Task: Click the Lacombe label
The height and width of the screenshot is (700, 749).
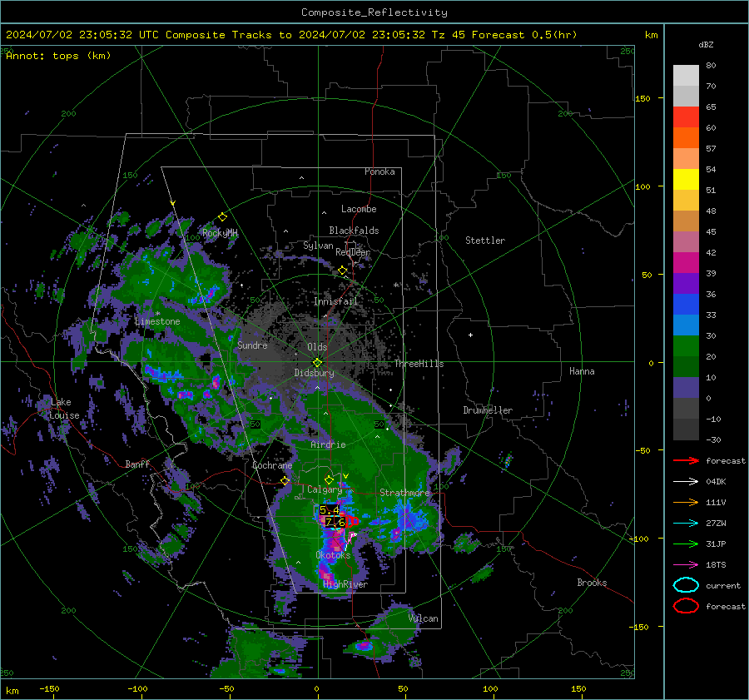Action: click(359, 209)
